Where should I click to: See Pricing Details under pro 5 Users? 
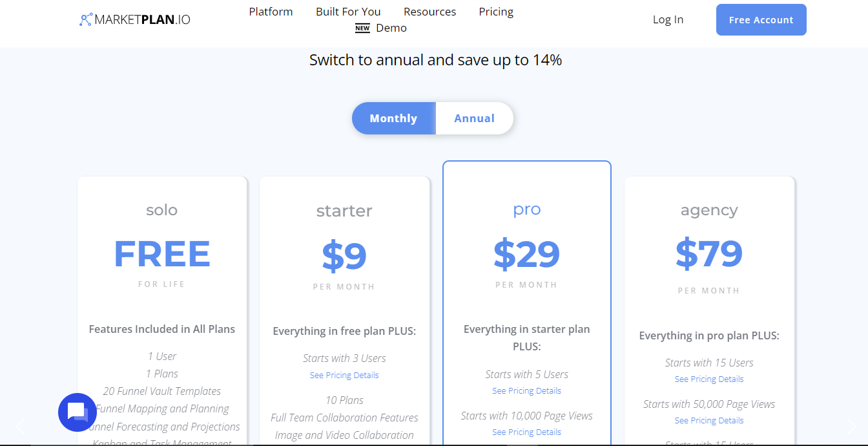526,391
